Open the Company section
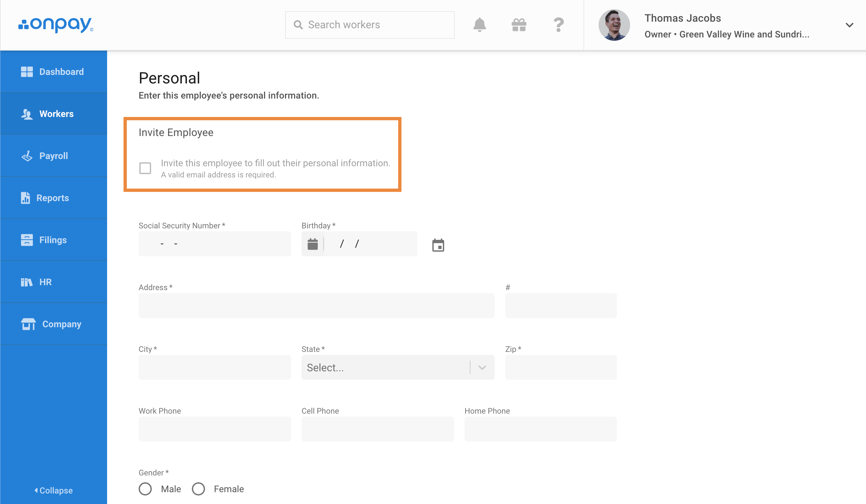The width and height of the screenshot is (866, 504). tap(54, 324)
